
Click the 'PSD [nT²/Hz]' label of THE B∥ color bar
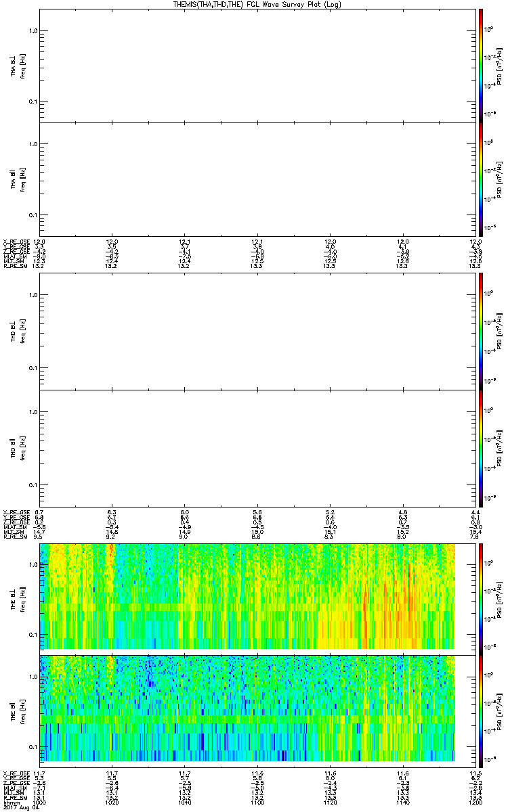[x=499, y=710]
